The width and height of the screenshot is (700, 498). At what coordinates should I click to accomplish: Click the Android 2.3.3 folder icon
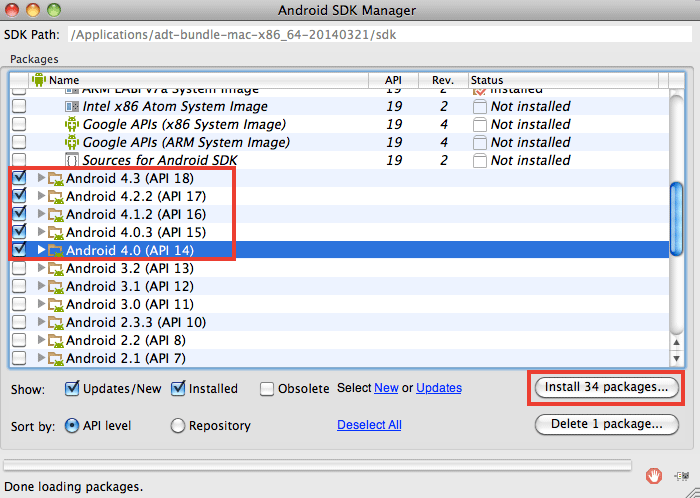56,323
